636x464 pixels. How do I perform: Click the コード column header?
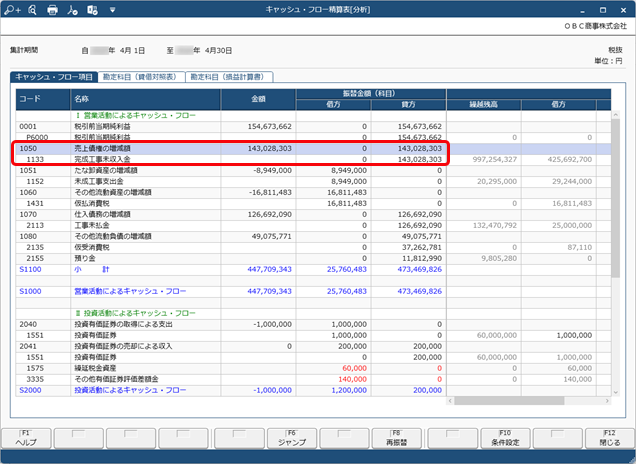(43, 99)
